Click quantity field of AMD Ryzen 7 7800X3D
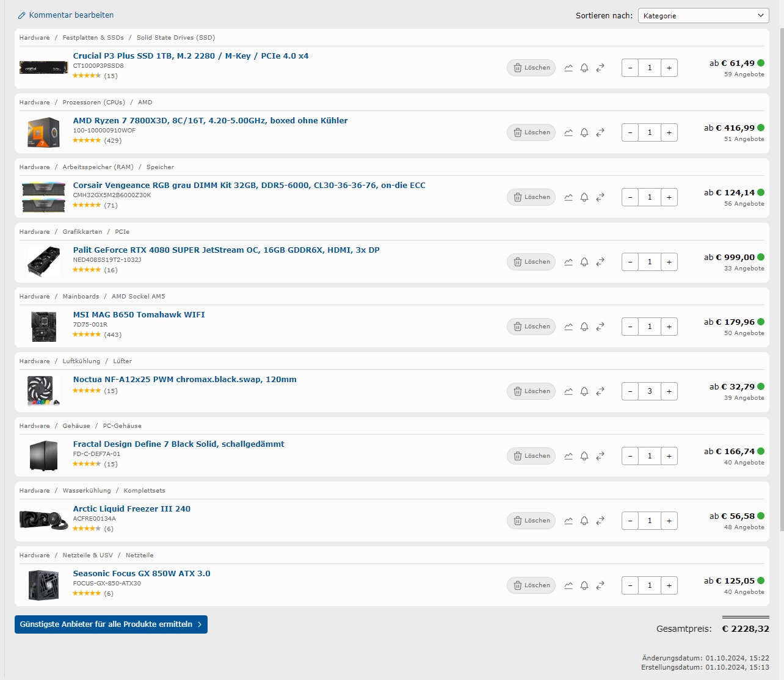This screenshot has width=784, height=680. (x=650, y=132)
